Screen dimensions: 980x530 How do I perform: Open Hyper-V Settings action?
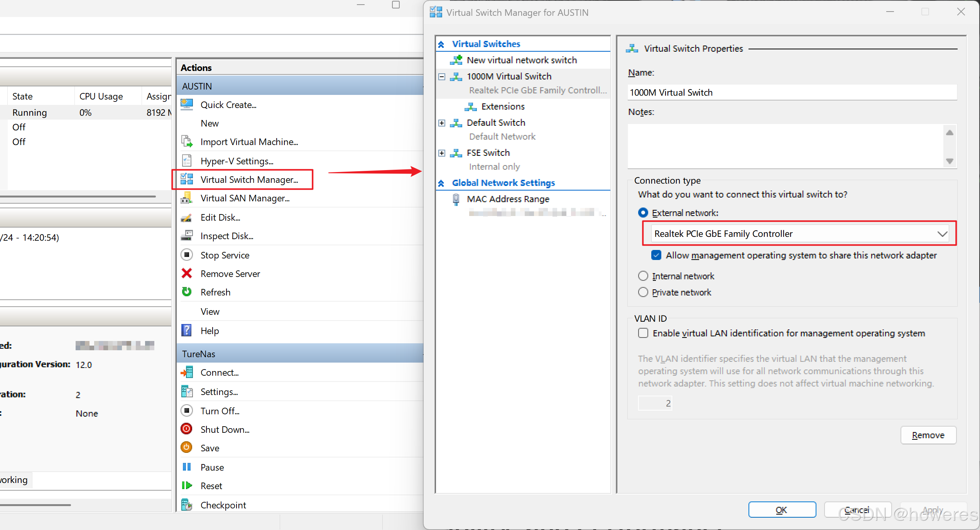click(237, 161)
